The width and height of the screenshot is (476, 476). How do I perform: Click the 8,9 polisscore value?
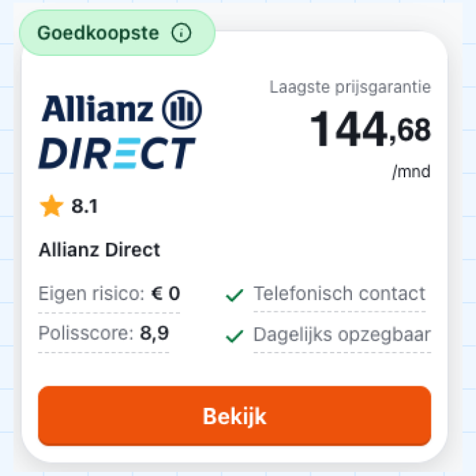154,334
